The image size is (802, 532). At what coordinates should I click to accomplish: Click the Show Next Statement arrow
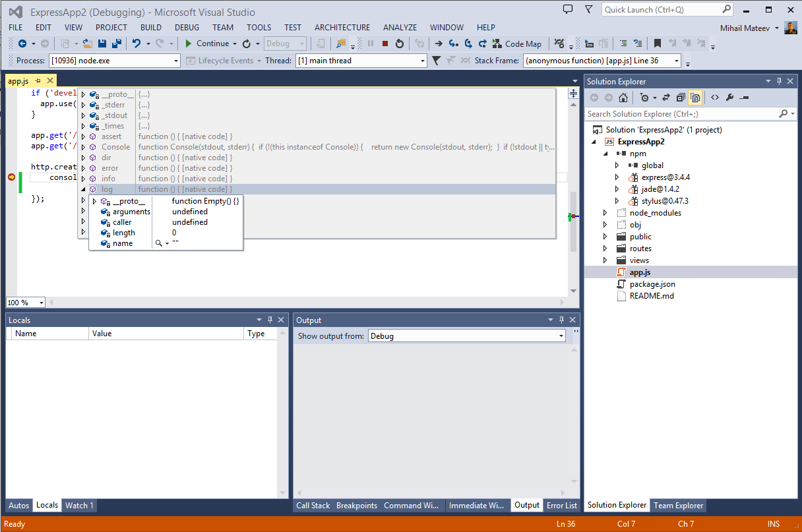pos(438,44)
